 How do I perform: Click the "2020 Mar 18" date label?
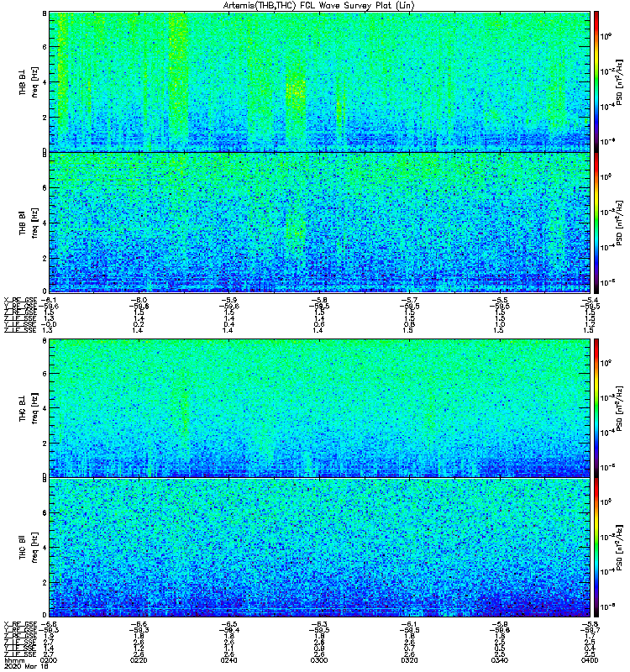pyautogui.click(x=26, y=666)
